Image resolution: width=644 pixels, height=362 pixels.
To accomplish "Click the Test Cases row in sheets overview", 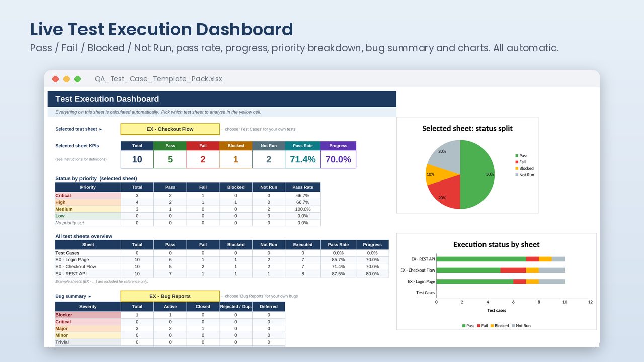I will coord(222,253).
